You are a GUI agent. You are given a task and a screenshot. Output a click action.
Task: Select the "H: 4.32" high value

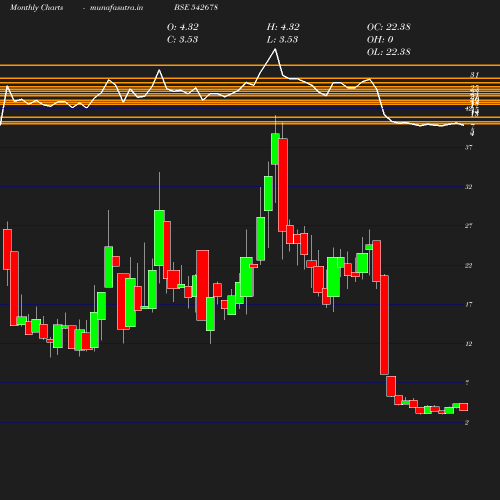point(283,27)
